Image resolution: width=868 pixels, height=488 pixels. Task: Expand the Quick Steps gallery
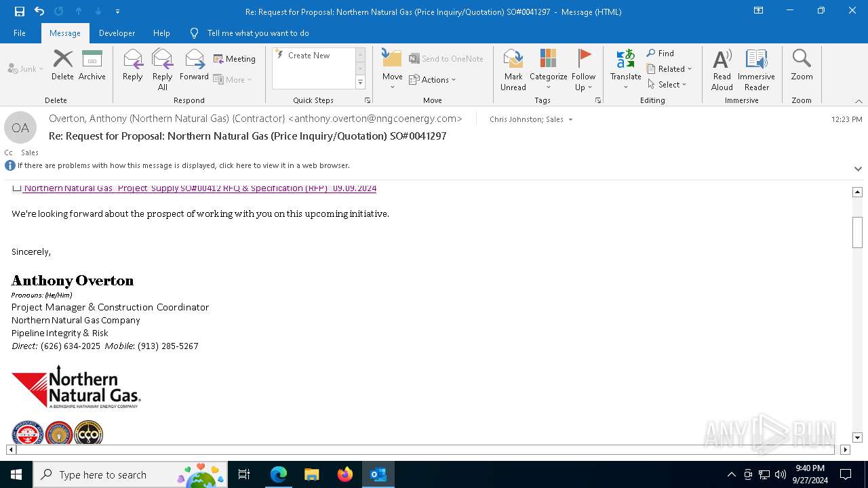(360, 83)
